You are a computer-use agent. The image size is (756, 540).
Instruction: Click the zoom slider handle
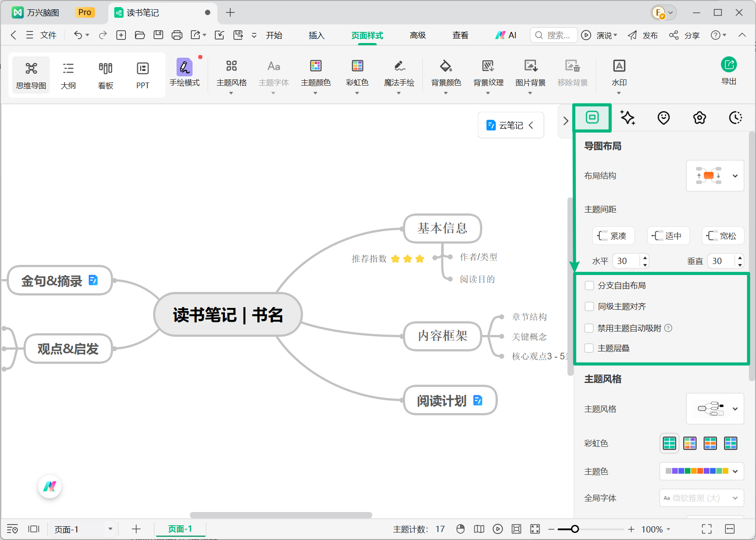575,529
